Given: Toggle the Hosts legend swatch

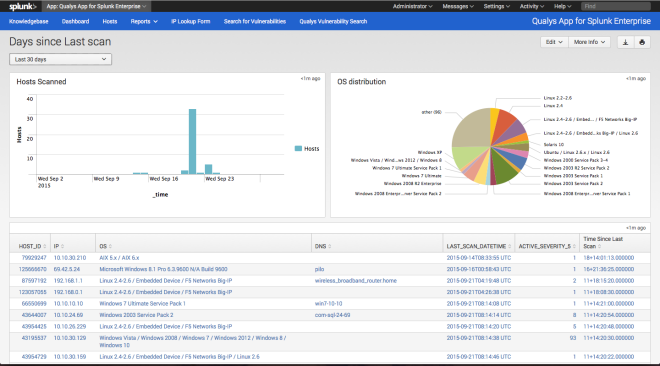Looking at the screenshot, I should pyautogui.click(x=298, y=149).
